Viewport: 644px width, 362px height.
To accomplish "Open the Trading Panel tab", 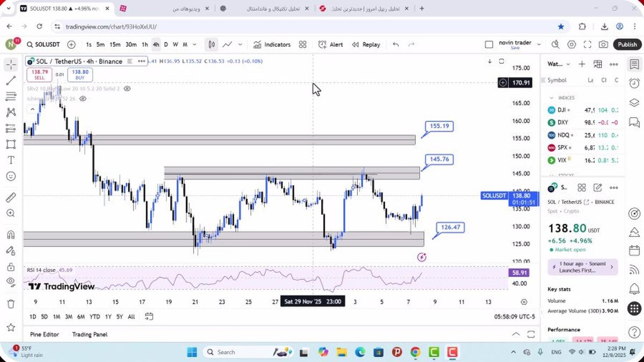I will coord(90,334).
